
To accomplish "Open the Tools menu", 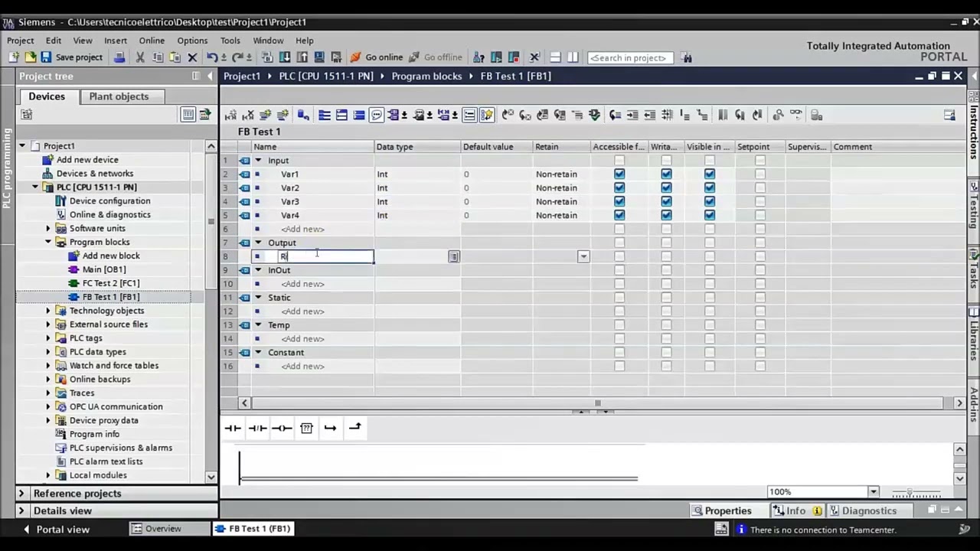I will 230,41.
